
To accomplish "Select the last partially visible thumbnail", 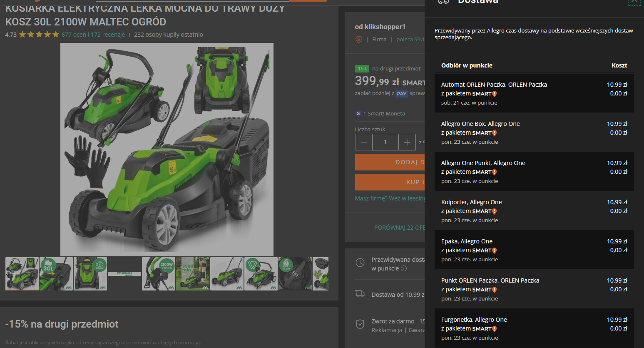I will click(x=321, y=274).
